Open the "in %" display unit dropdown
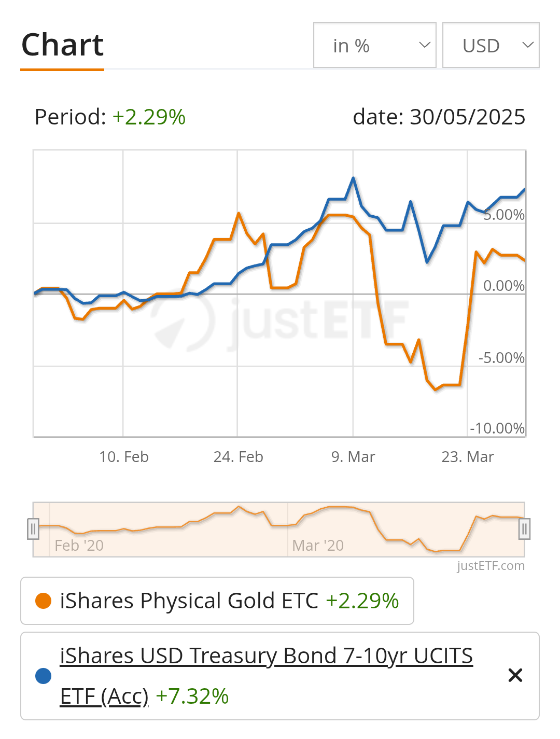This screenshot has width=560, height=739. tap(374, 45)
